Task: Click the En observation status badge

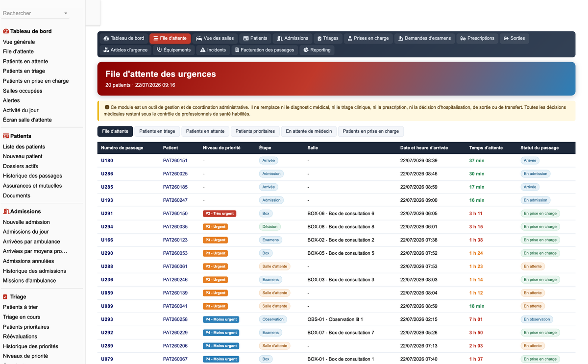Action: 537,319
